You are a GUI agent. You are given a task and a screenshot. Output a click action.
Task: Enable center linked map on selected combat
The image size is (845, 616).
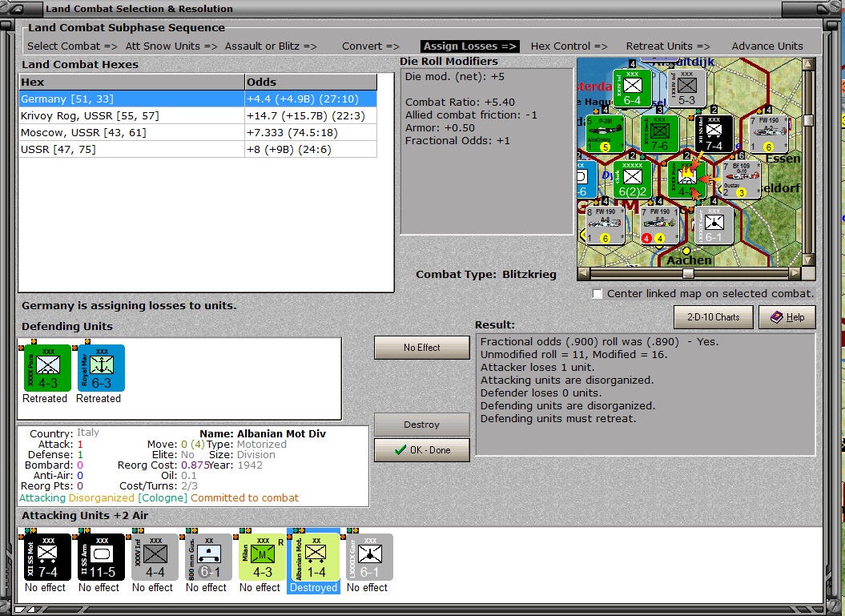[597, 294]
